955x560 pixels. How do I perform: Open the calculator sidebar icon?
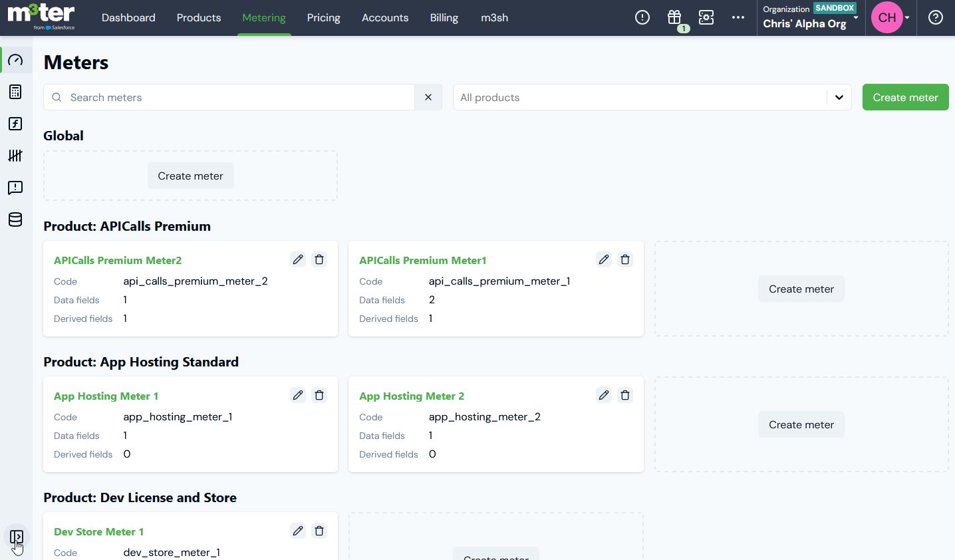tap(15, 92)
